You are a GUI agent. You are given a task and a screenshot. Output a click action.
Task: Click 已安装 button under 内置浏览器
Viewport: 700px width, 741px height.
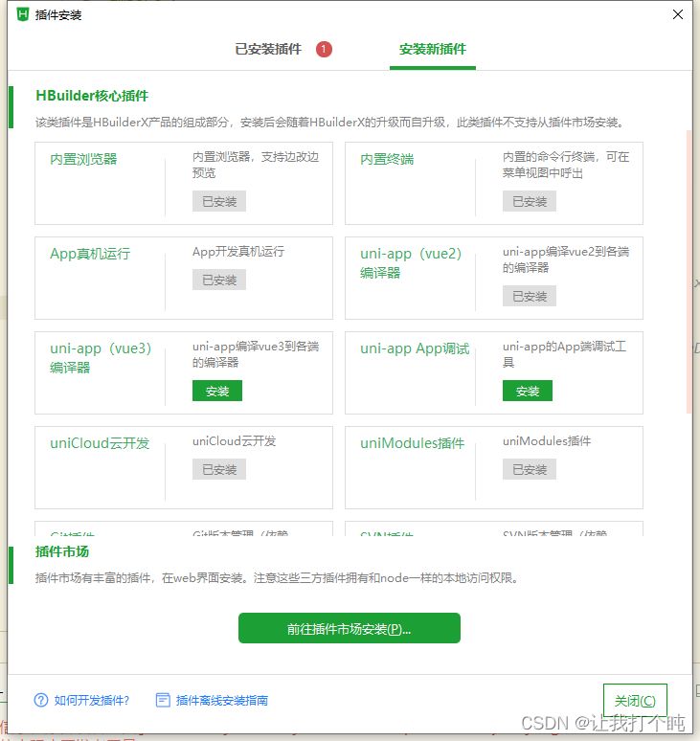click(219, 201)
